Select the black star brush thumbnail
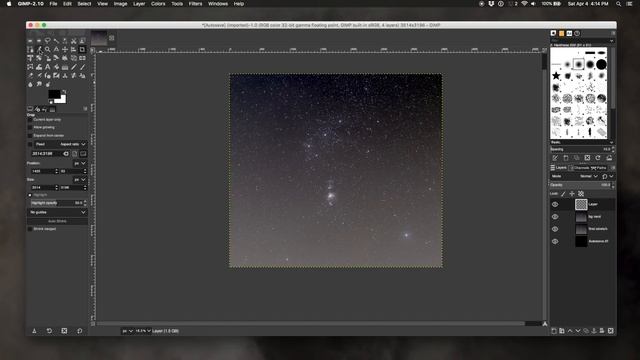 click(x=556, y=76)
